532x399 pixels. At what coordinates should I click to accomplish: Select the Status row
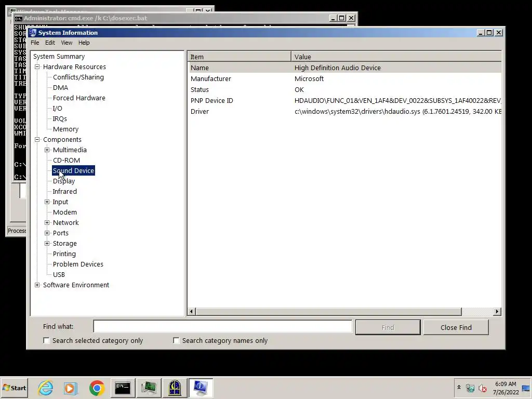coord(345,89)
